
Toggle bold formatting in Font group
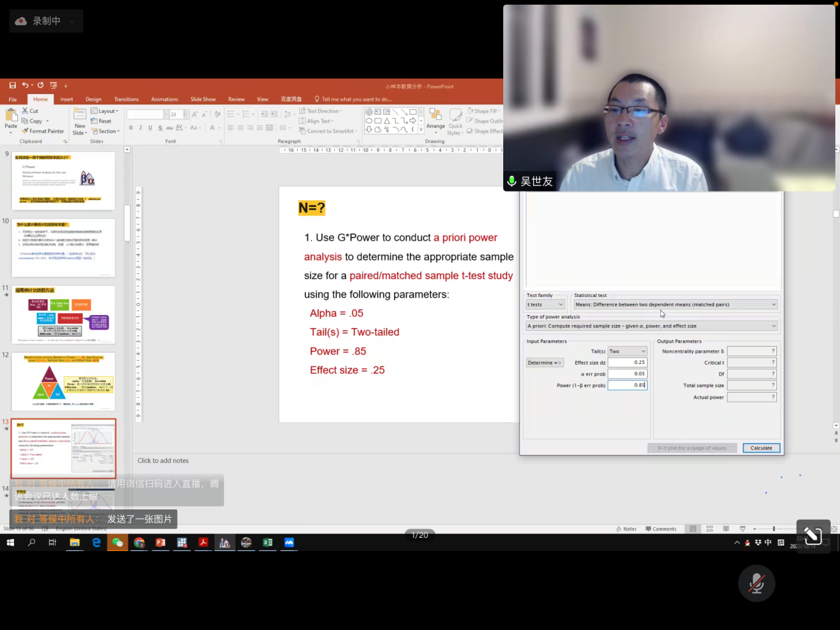[x=131, y=128]
